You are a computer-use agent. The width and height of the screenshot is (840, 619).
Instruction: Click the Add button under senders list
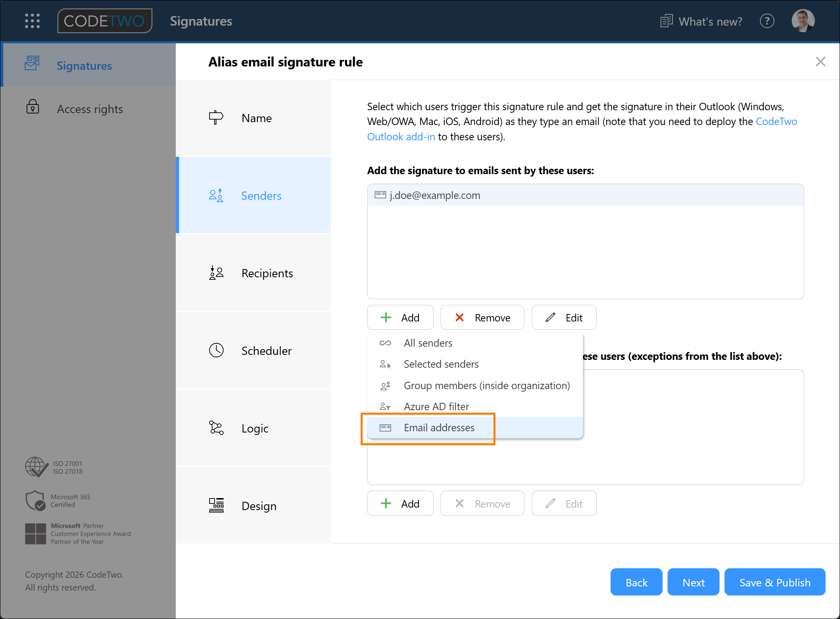[400, 317]
